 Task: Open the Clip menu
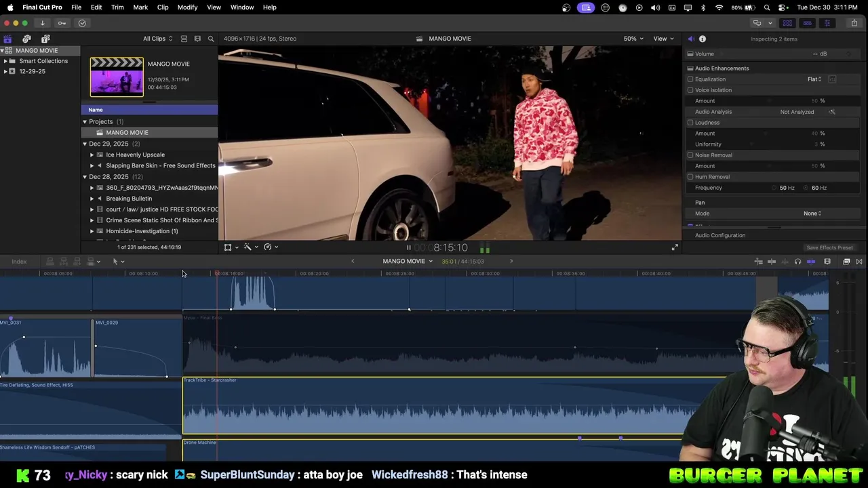(163, 7)
